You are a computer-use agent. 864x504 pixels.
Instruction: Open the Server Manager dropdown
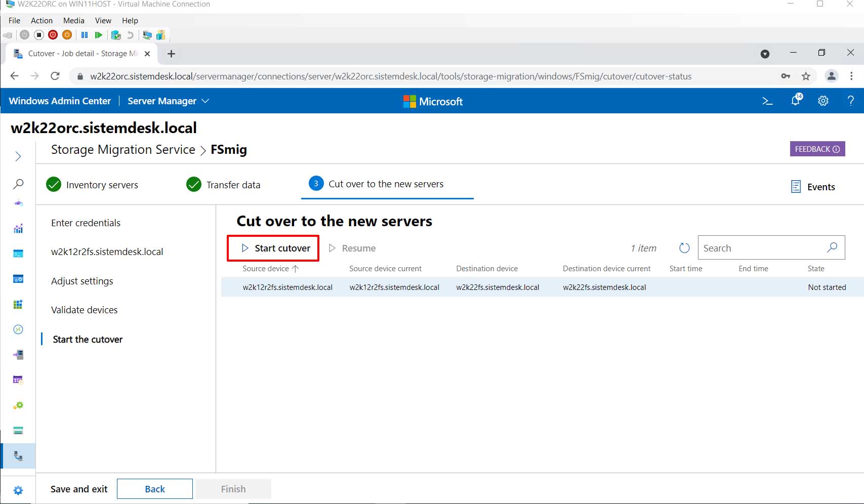(168, 101)
